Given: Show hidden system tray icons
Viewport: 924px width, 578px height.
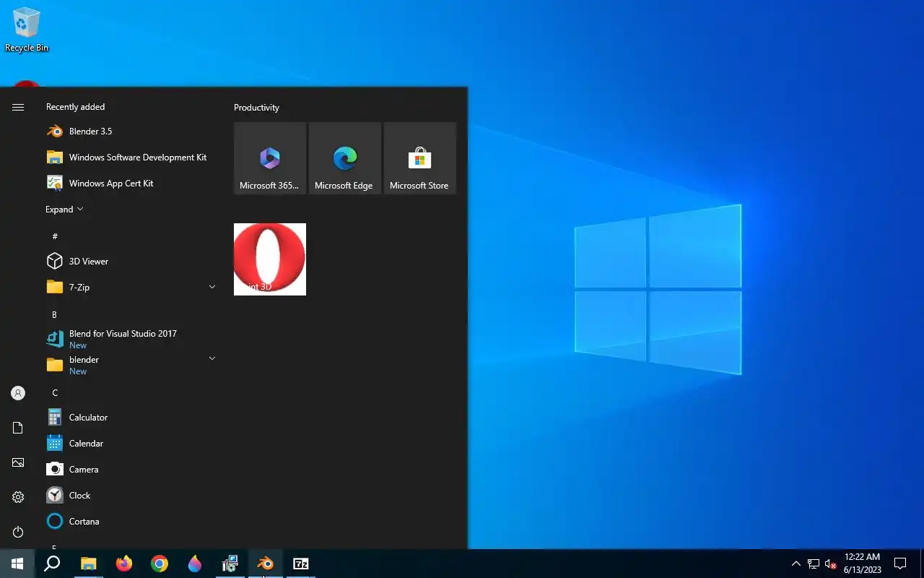Looking at the screenshot, I should click(796, 564).
